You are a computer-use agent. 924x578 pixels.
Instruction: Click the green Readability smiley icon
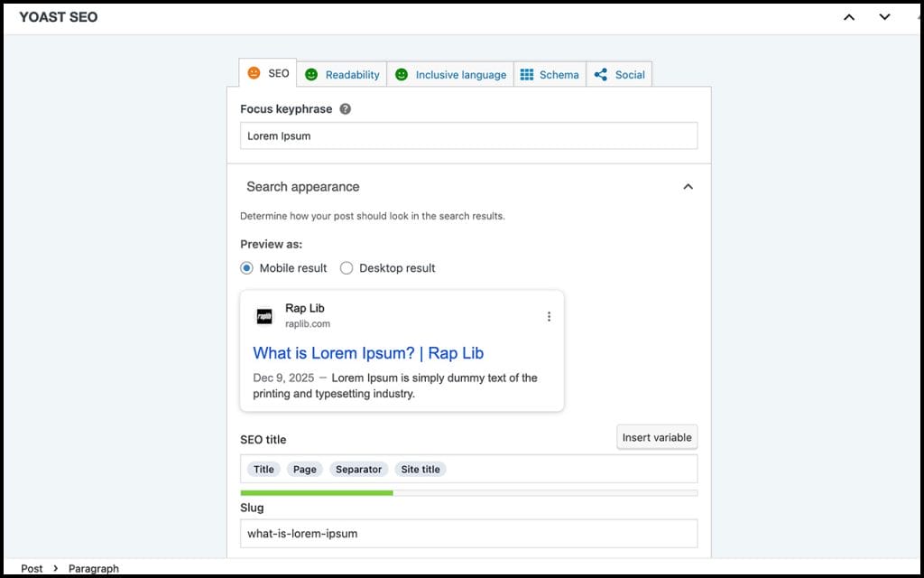coord(311,74)
